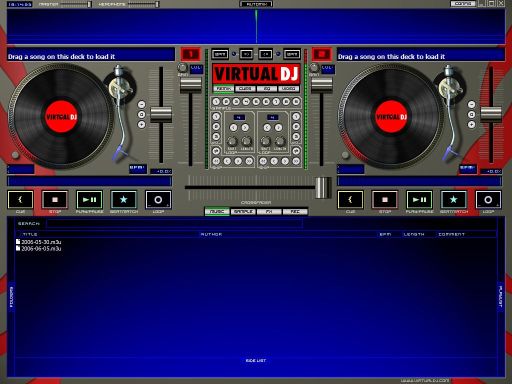Screen dimensions: 512x384
Task: Expand the Playlist side panel
Action: [500, 297]
